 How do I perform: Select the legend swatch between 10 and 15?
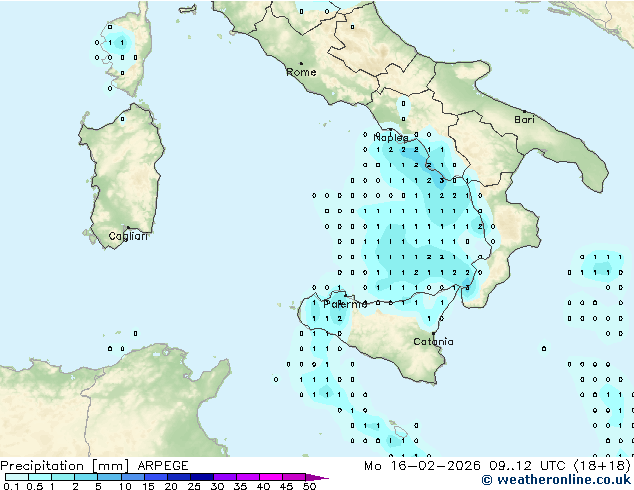133,477
